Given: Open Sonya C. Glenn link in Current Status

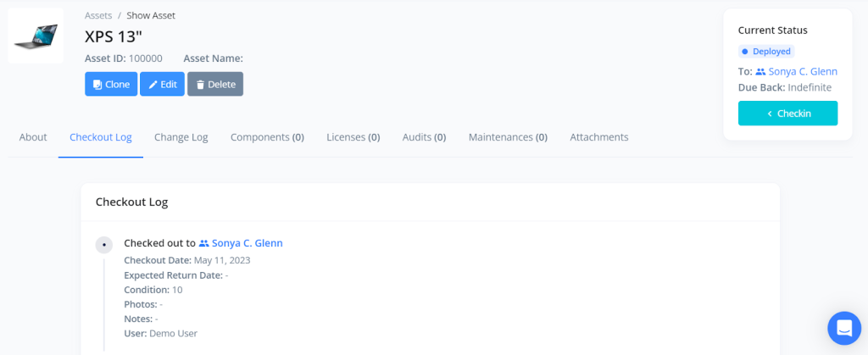Looking at the screenshot, I should 803,71.
